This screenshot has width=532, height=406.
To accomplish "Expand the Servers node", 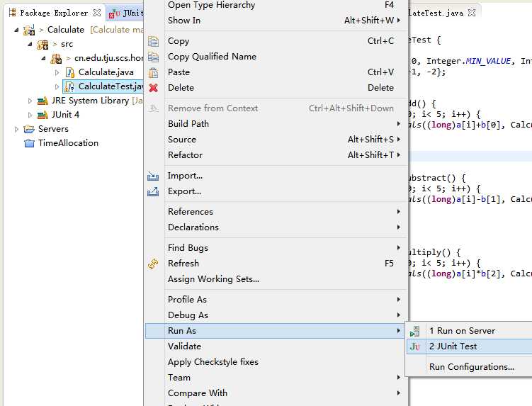I will [x=16, y=130].
